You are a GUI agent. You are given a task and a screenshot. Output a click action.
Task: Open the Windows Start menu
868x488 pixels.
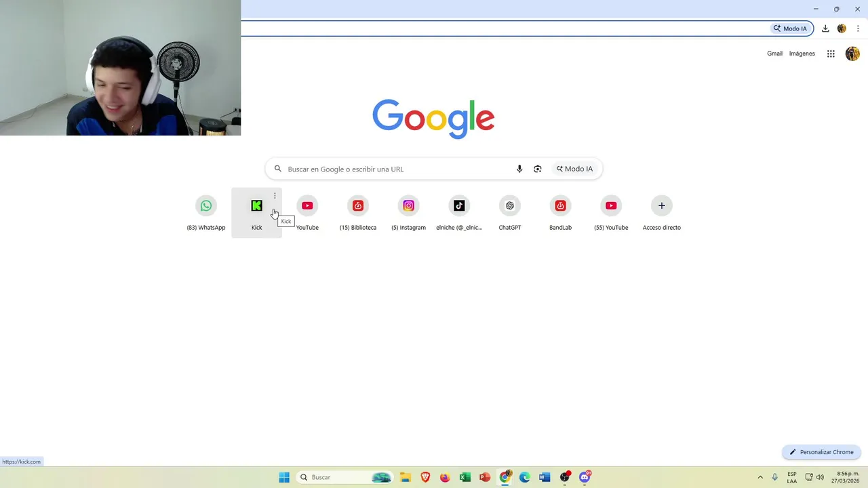pos(284,477)
